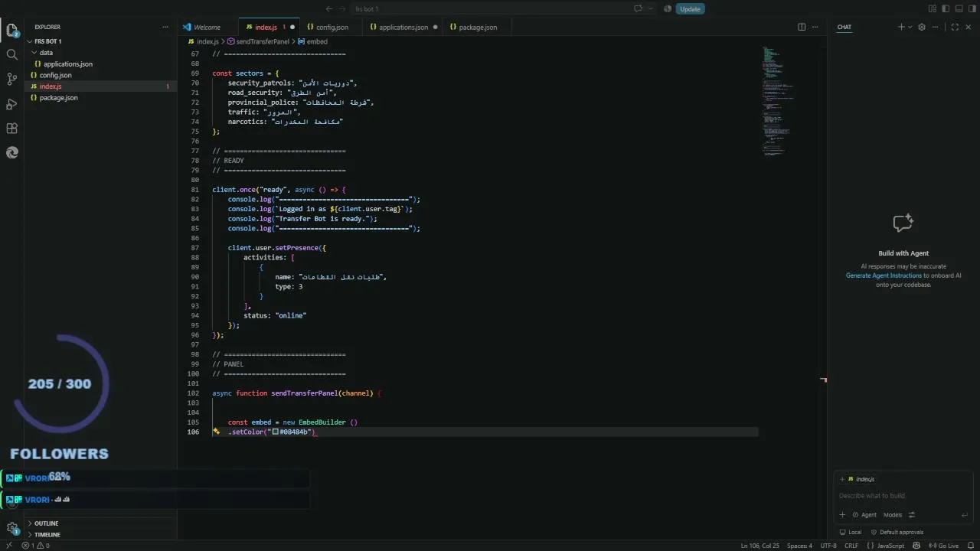Open the Local session target picker

click(851, 532)
